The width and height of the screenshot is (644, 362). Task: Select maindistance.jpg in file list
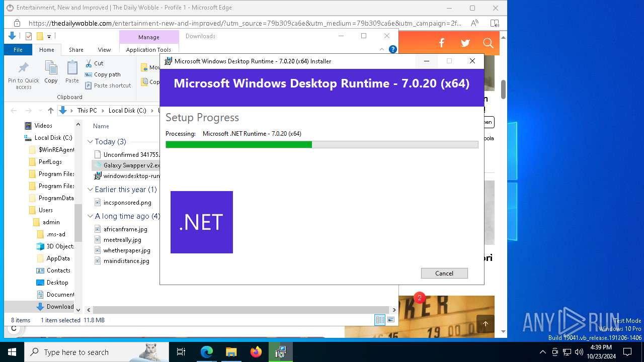tap(122, 261)
